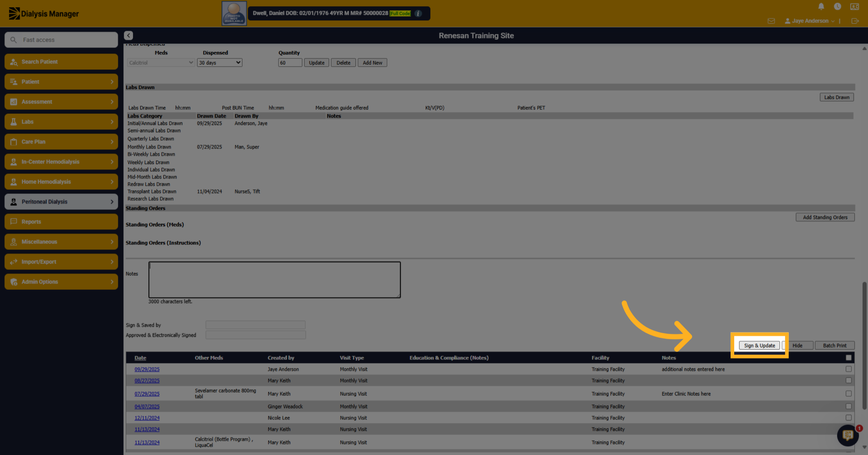Open the mail envelope icon
This screenshot has height=455, width=868.
coord(771,21)
